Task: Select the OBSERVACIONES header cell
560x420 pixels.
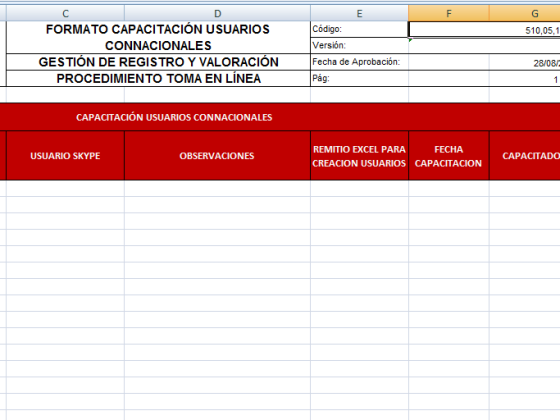Action: point(217,156)
